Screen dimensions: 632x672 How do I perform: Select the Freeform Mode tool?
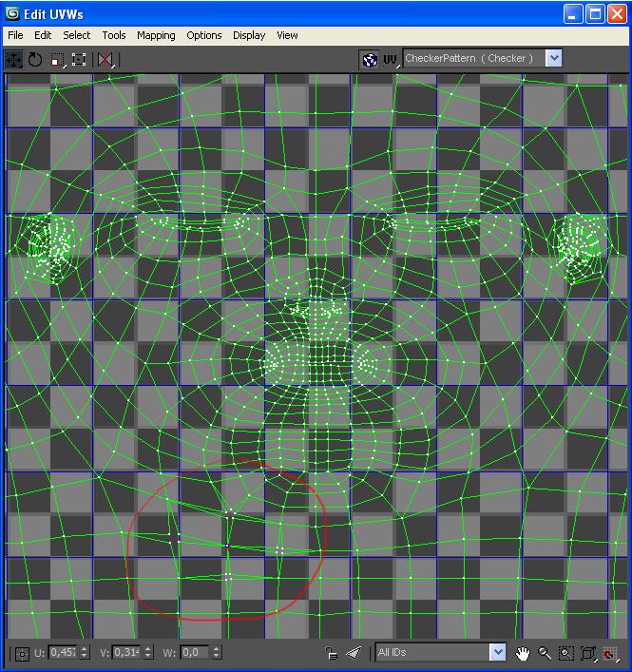click(x=79, y=60)
